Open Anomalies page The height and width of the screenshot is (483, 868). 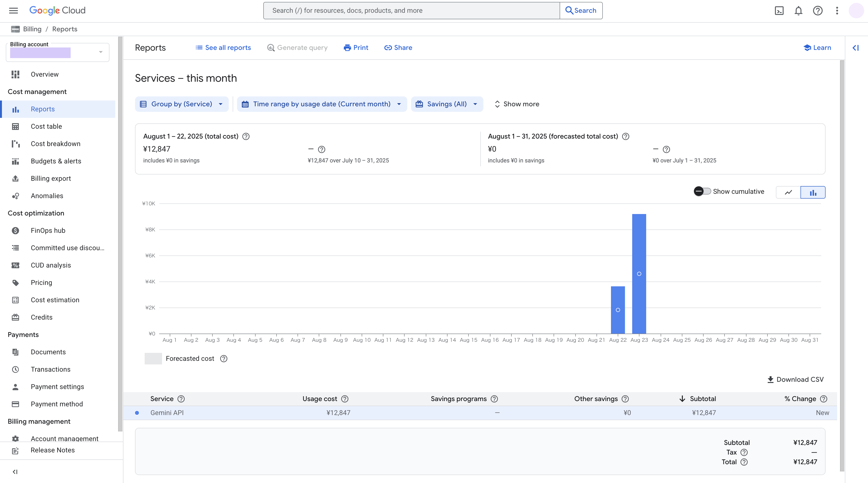58,196
